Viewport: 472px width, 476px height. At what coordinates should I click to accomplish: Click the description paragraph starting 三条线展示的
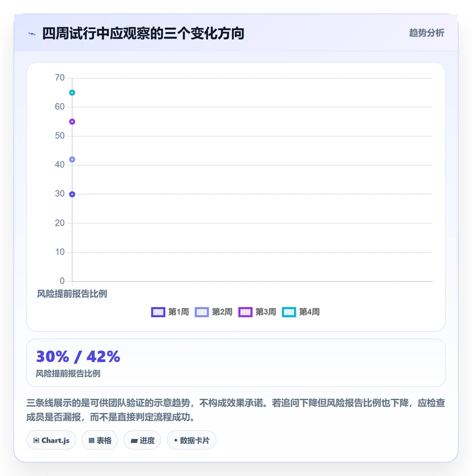pyautogui.click(x=236, y=410)
